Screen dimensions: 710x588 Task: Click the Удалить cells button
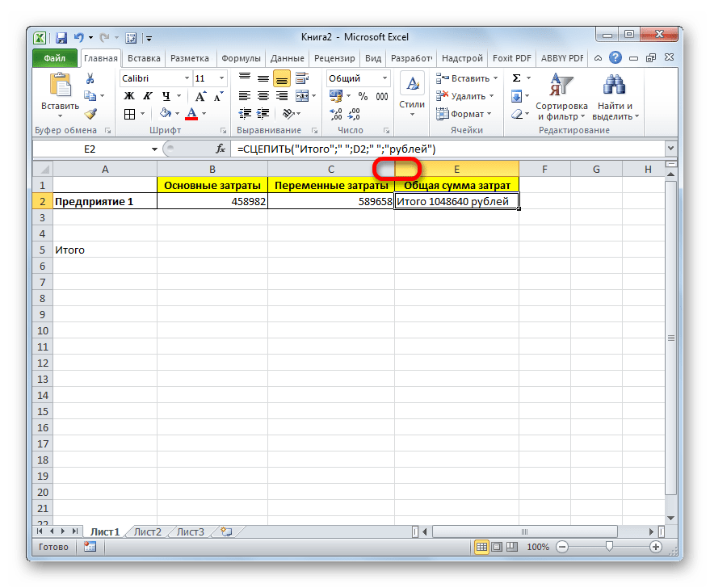click(x=464, y=96)
